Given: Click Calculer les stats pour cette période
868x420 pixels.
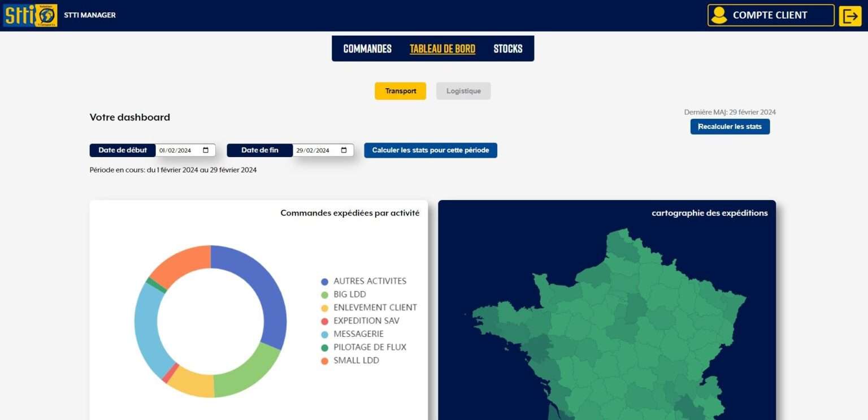Looking at the screenshot, I should (430, 150).
